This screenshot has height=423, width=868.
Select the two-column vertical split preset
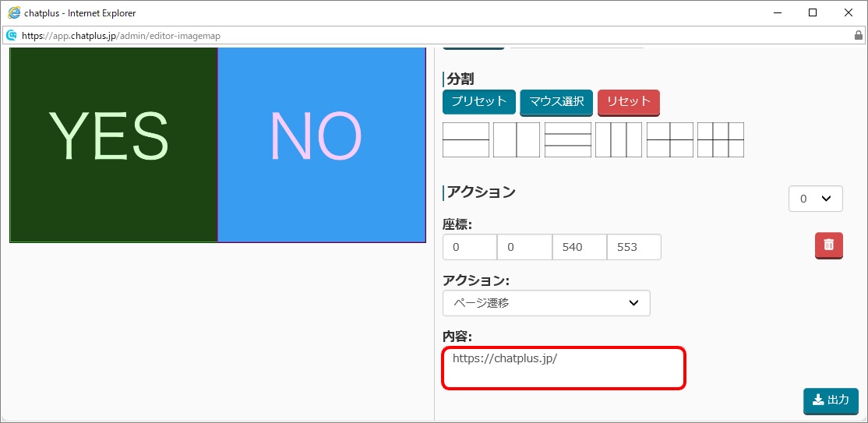[x=517, y=140]
